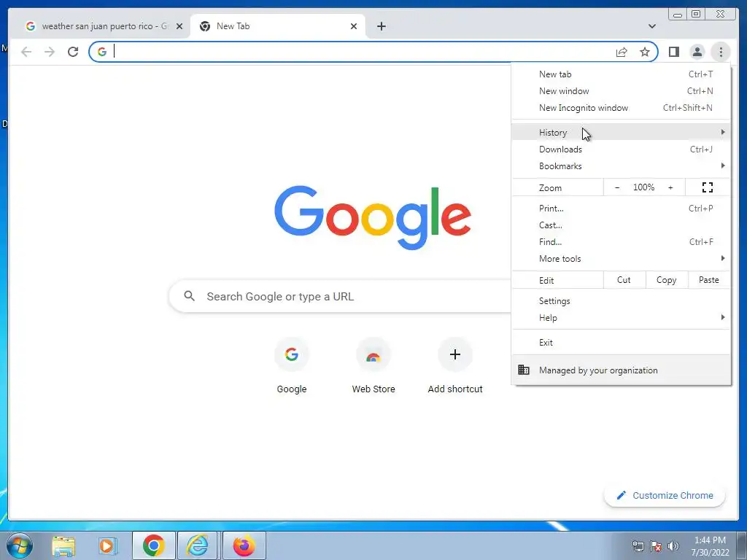
Task: Choose Print... from the menu
Action: tap(622, 208)
